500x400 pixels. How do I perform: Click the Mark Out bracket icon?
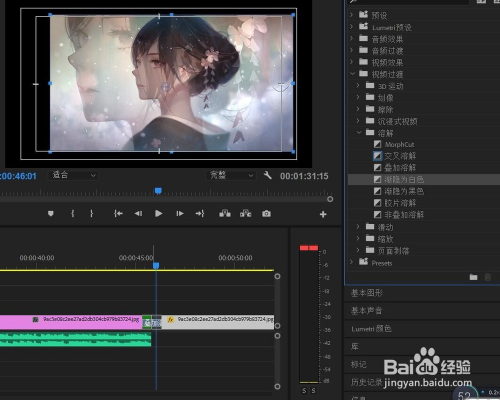91,214
